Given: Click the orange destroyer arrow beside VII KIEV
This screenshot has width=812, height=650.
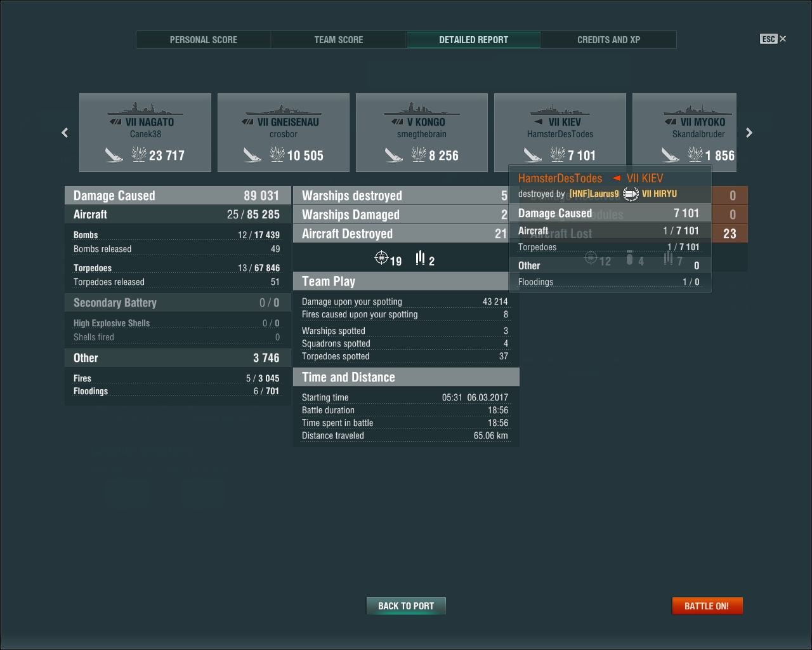Looking at the screenshot, I should [617, 178].
